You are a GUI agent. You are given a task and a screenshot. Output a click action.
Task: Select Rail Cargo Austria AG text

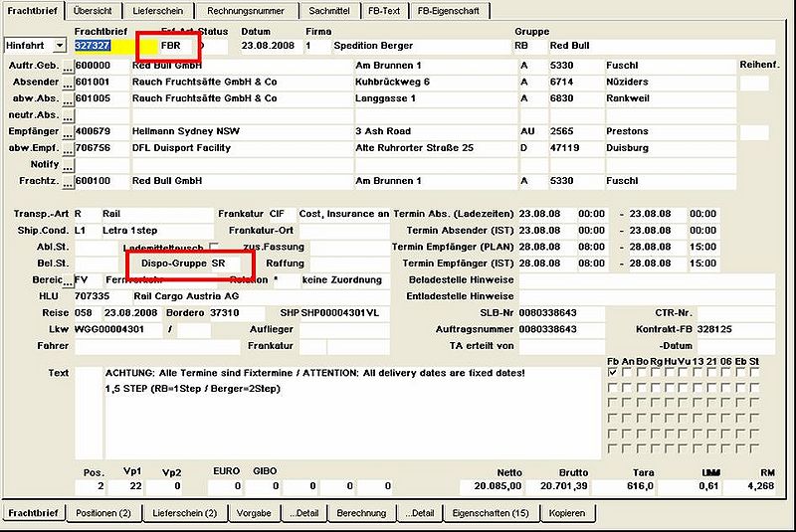[186, 296]
